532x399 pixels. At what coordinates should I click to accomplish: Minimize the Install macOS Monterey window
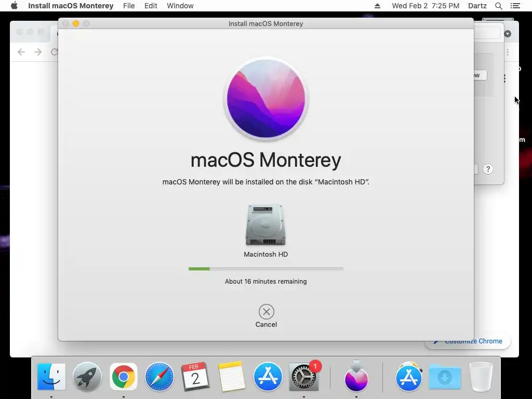tap(76, 23)
